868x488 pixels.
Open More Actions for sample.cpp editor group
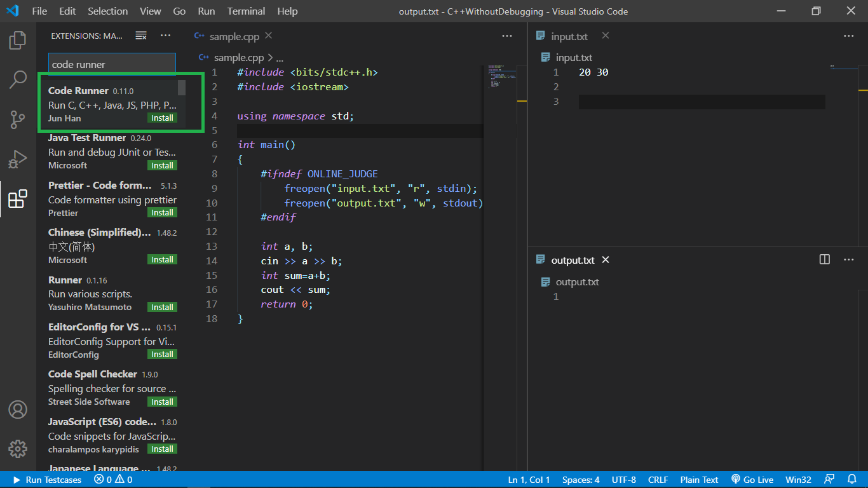click(x=506, y=36)
